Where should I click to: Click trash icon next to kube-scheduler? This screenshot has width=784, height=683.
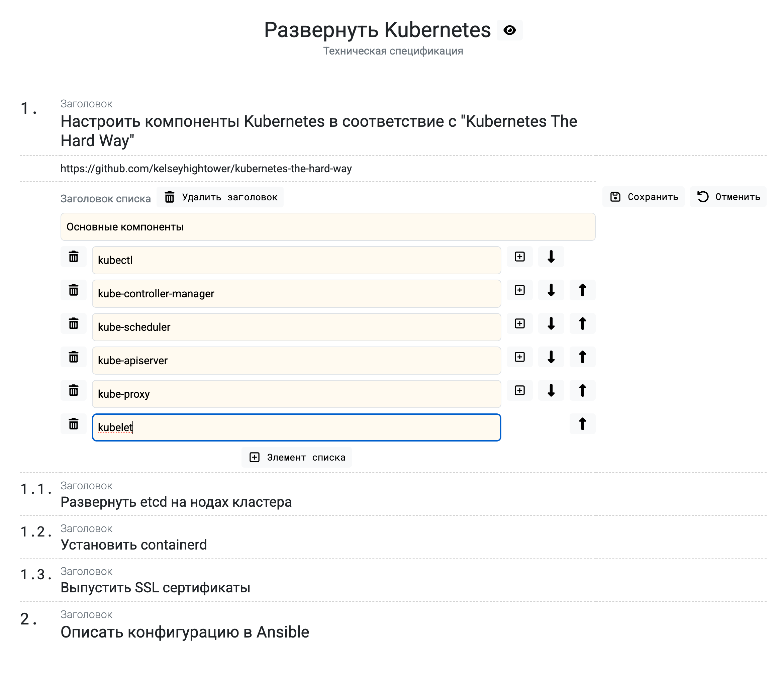click(x=74, y=323)
